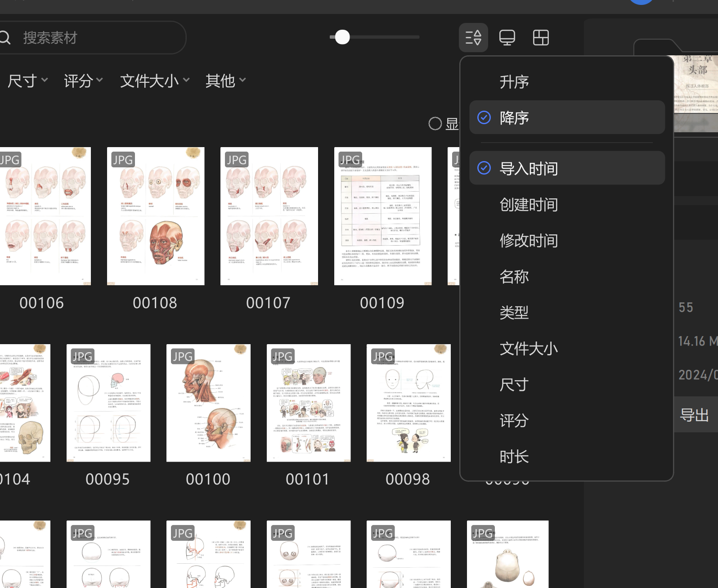Click the thumbnail size slider handle
Screen dimensions: 718x588
pyautogui.click(x=342, y=37)
